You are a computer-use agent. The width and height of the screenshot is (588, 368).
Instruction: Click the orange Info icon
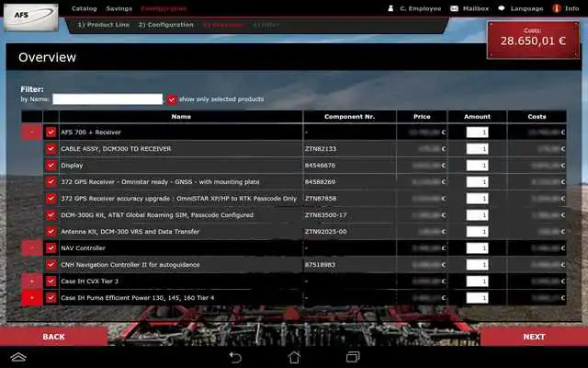pyautogui.click(x=557, y=8)
